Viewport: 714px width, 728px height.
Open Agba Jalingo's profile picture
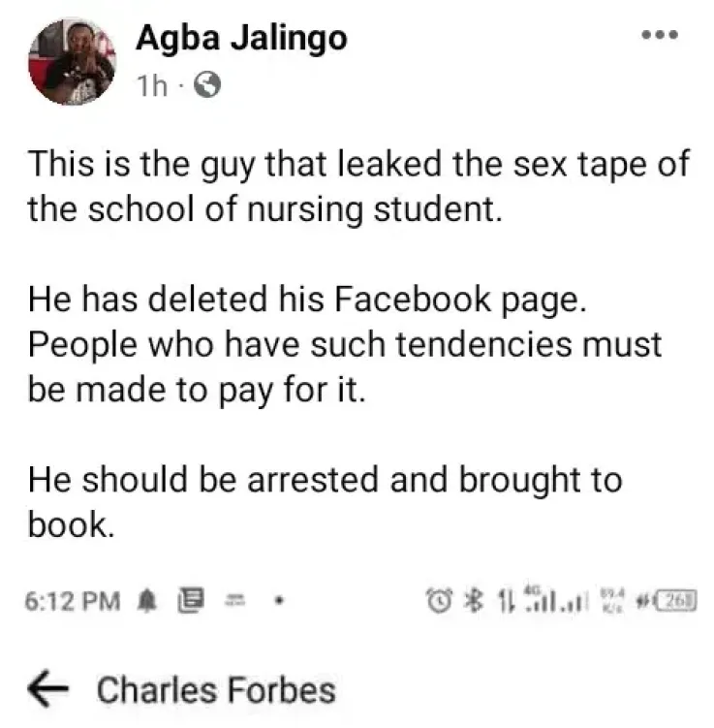(x=73, y=61)
